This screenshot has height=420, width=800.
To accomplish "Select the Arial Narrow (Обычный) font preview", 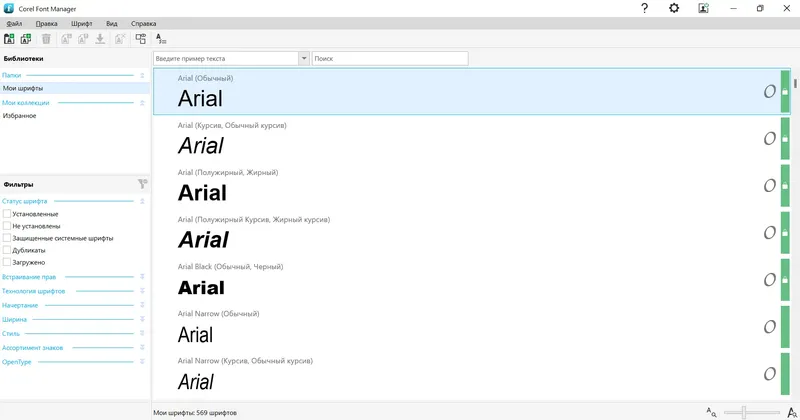I will 195,335.
